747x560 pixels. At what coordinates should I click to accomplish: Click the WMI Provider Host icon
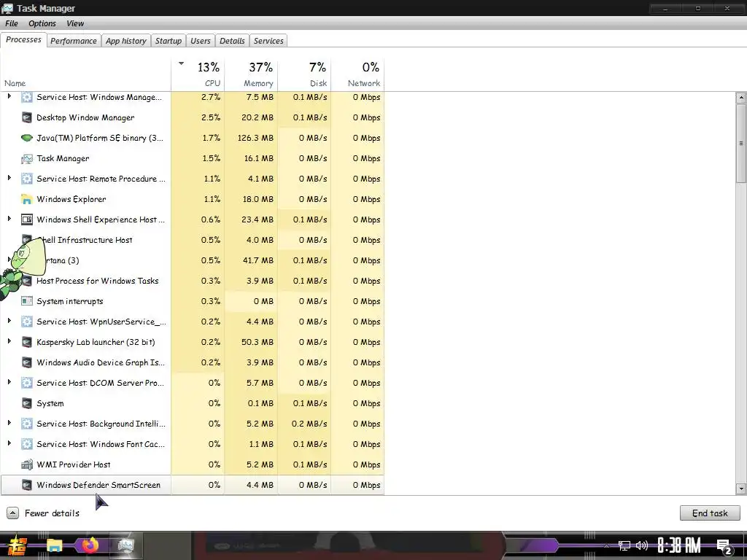pyautogui.click(x=27, y=464)
